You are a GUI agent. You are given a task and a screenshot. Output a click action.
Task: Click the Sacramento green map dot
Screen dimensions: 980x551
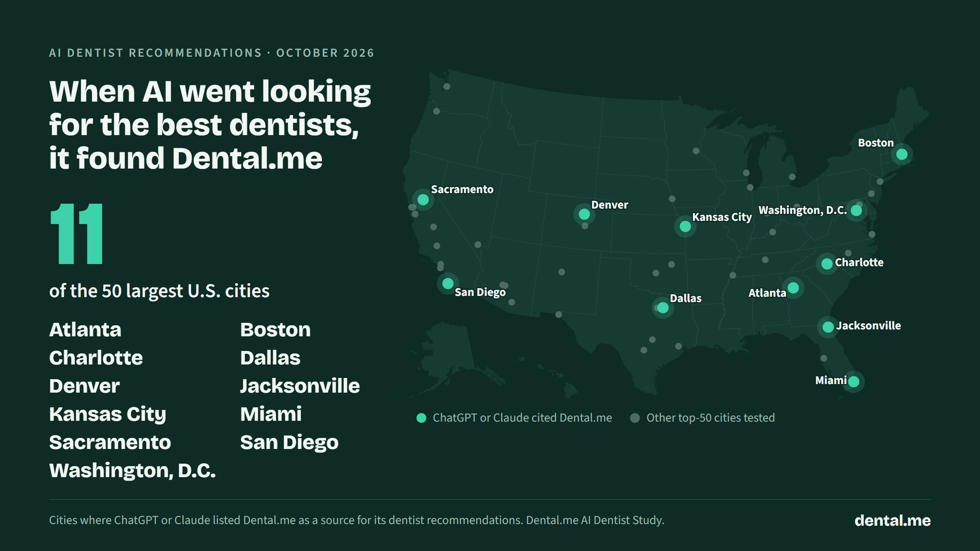pyautogui.click(x=423, y=200)
